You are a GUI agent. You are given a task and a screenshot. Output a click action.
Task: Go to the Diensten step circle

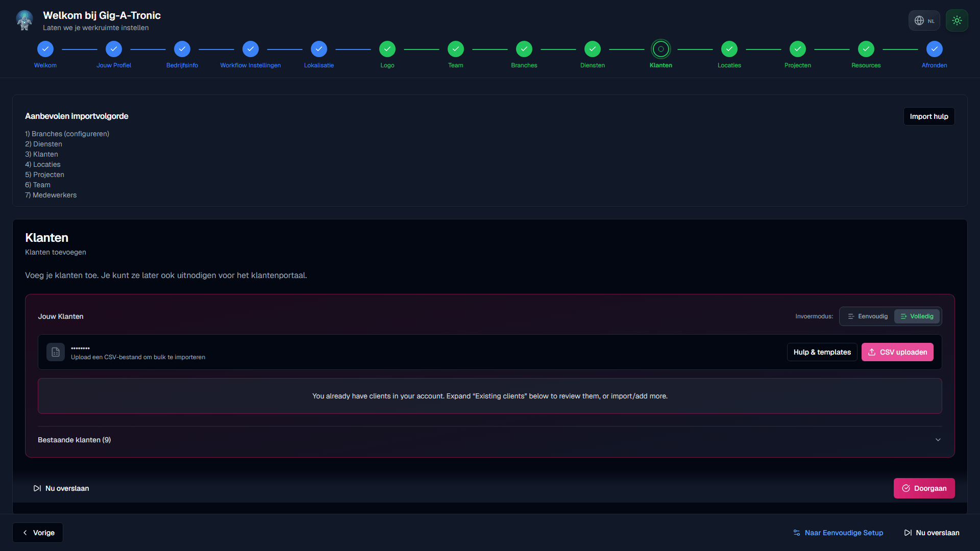coord(593,49)
